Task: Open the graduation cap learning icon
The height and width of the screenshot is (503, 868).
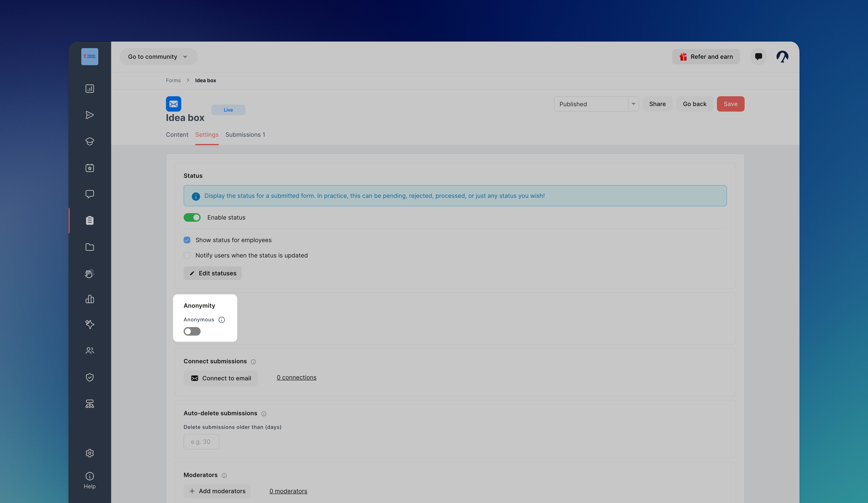Action: click(90, 141)
